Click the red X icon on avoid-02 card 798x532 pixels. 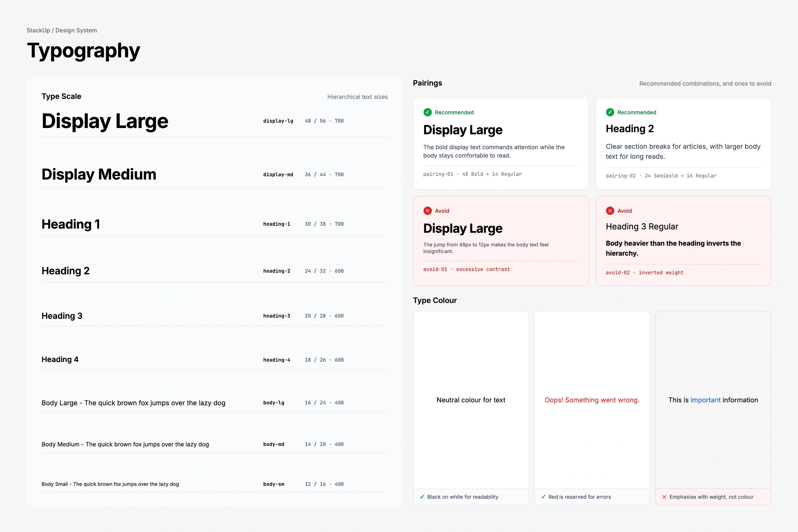[610, 211]
